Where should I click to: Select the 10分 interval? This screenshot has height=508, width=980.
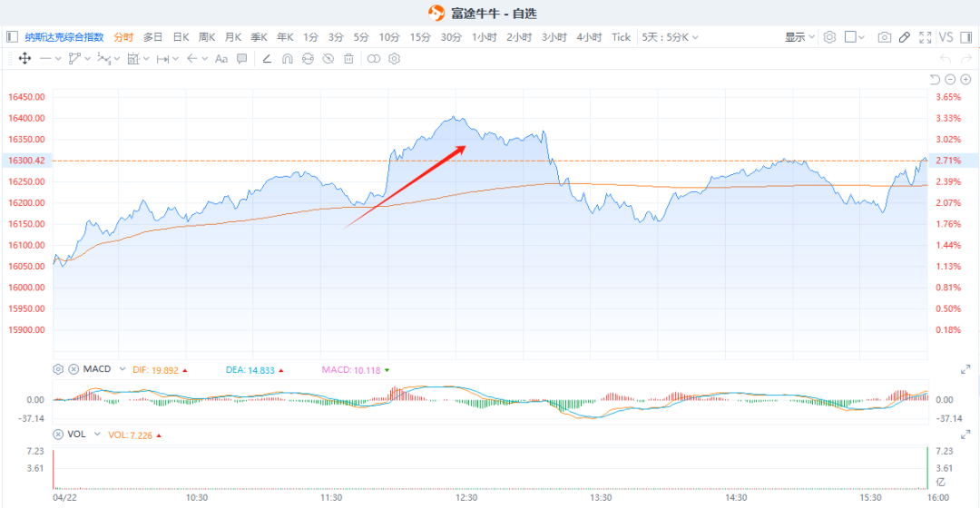coord(389,37)
